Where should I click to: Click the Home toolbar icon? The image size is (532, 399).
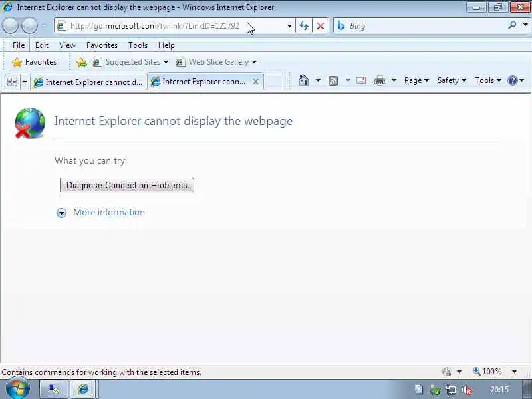[304, 80]
